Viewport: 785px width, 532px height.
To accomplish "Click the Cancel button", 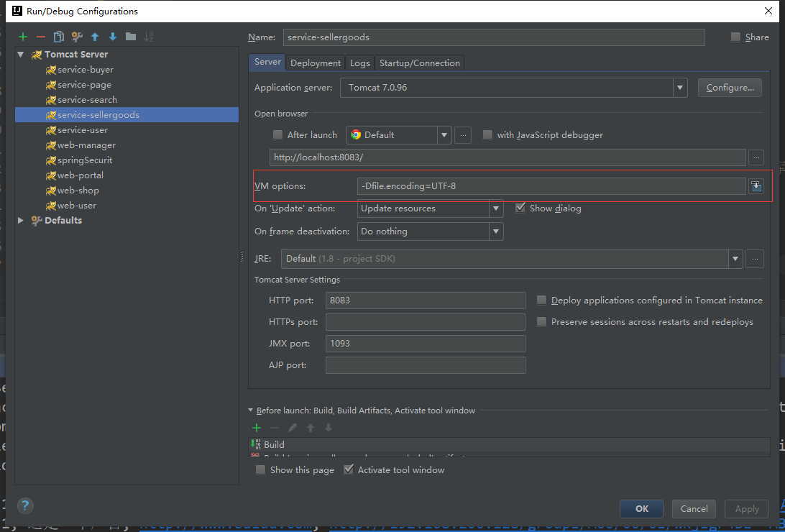I will click(694, 509).
